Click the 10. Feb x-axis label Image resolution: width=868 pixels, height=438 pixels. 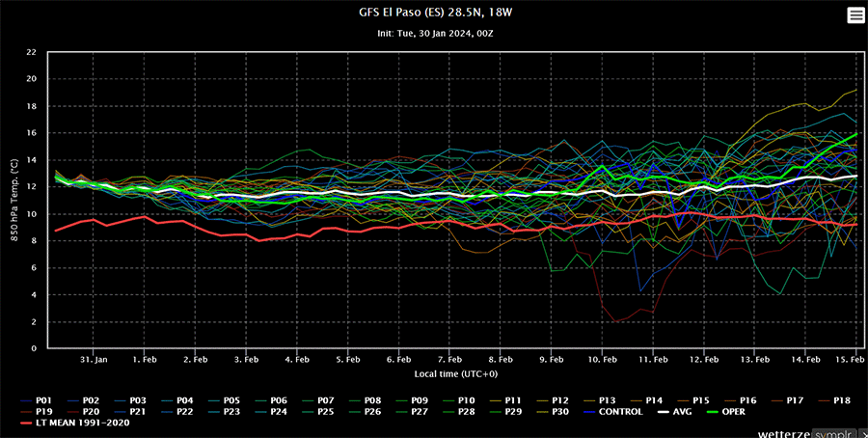click(602, 358)
